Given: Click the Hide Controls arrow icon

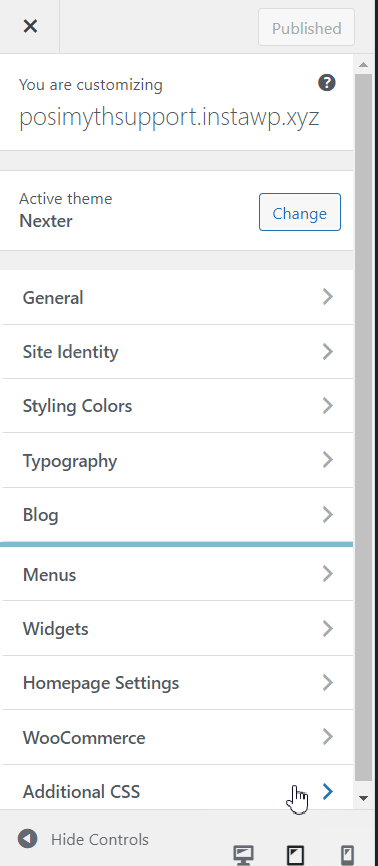Looking at the screenshot, I should [x=27, y=839].
